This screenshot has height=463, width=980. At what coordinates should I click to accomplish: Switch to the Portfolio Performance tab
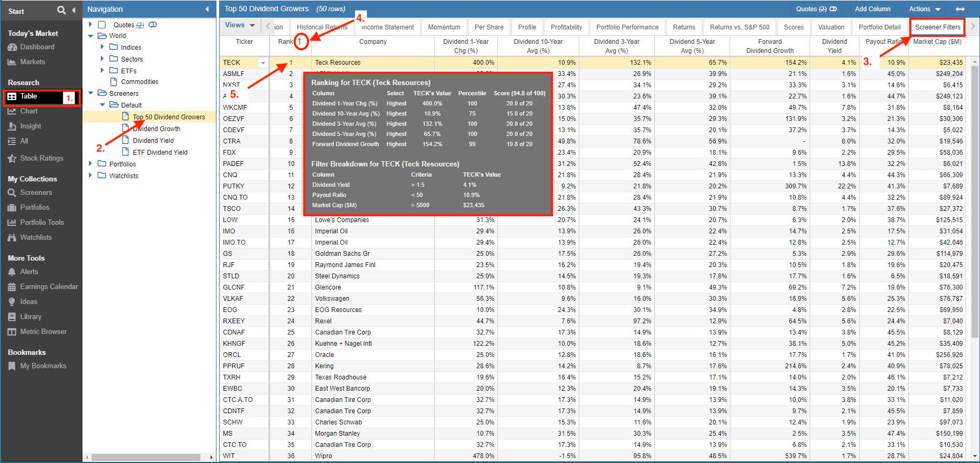(x=627, y=27)
